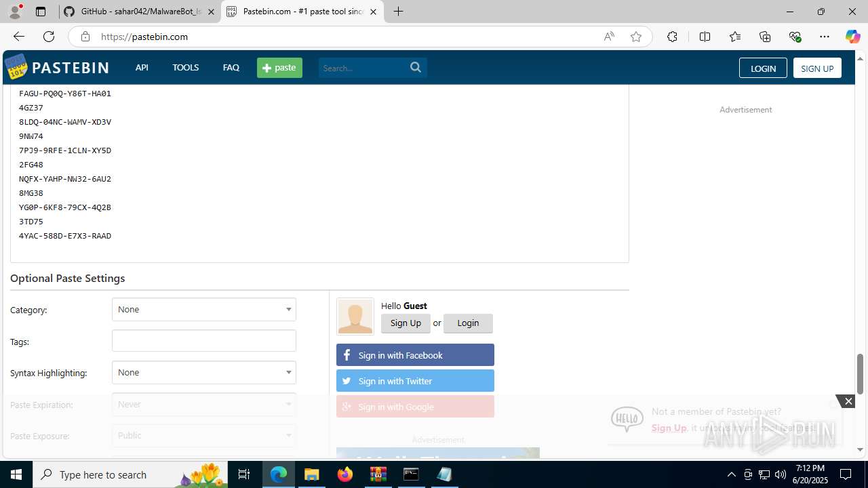Open WinRAR from taskbar
The width and height of the screenshot is (868, 488).
click(378, 474)
